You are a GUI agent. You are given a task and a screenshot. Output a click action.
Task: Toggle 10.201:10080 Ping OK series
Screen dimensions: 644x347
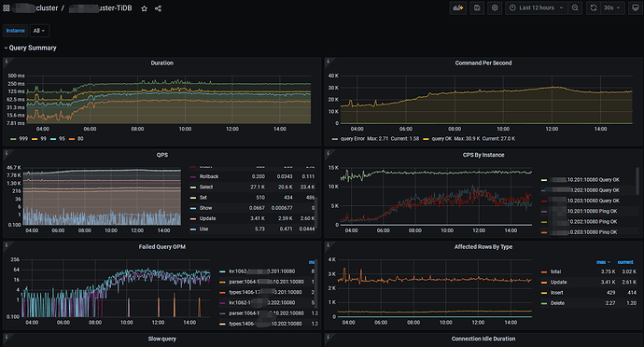point(582,211)
